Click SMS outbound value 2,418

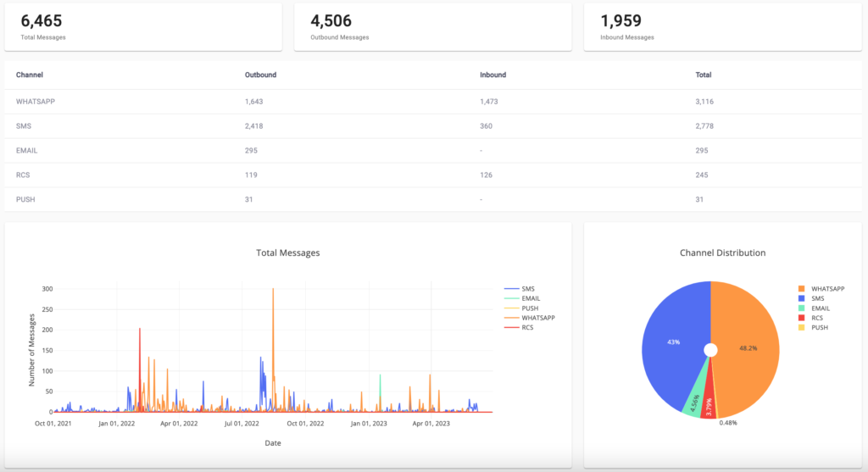(x=253, y=126)
